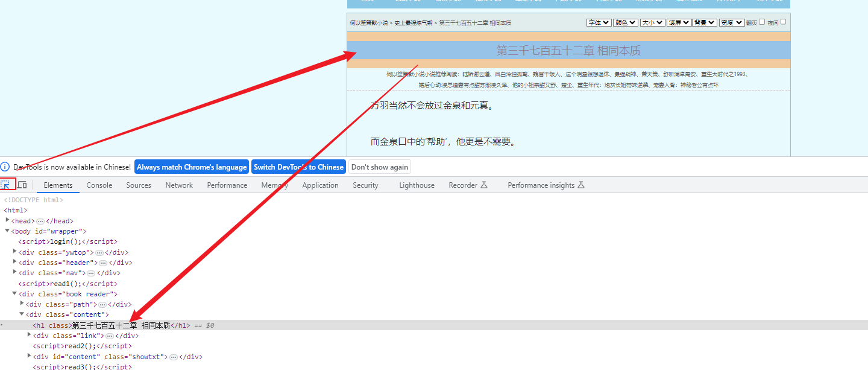
Task: Toggle the device toolbar icon
Action: pos(22,184)
